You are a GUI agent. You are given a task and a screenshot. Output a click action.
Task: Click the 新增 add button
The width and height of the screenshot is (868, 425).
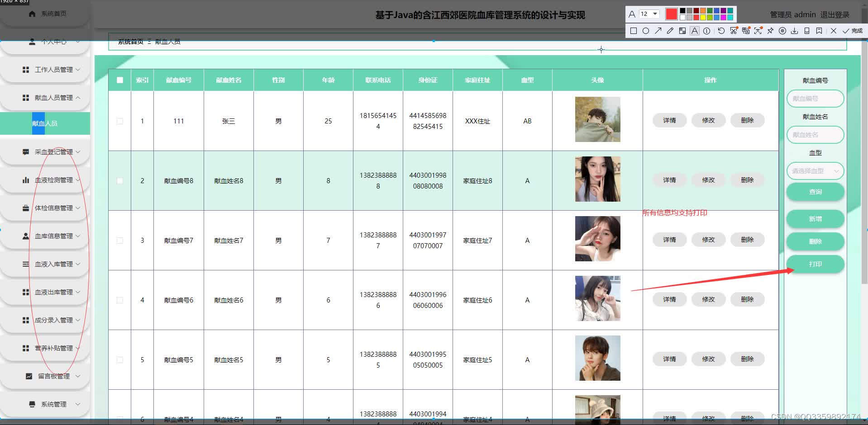tap(815, 219)
